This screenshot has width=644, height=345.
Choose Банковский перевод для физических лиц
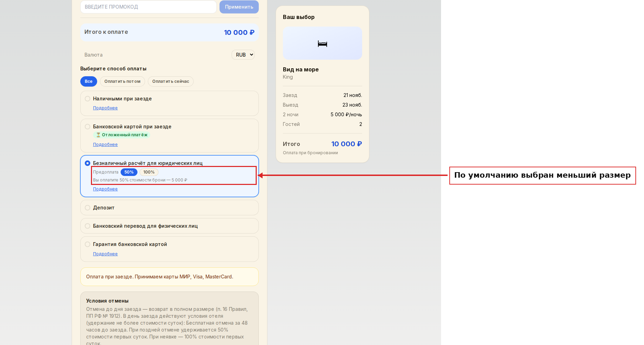coord(88,226)
